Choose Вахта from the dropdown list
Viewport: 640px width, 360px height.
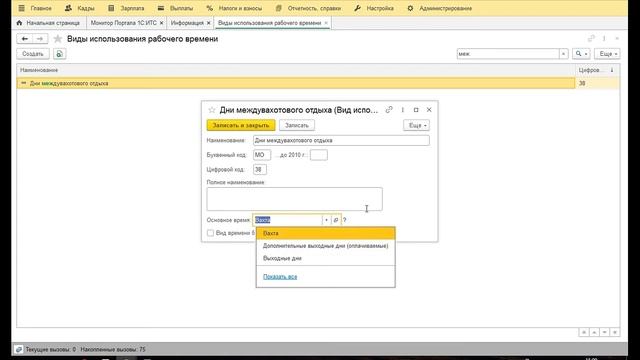[x=326, y=233]
